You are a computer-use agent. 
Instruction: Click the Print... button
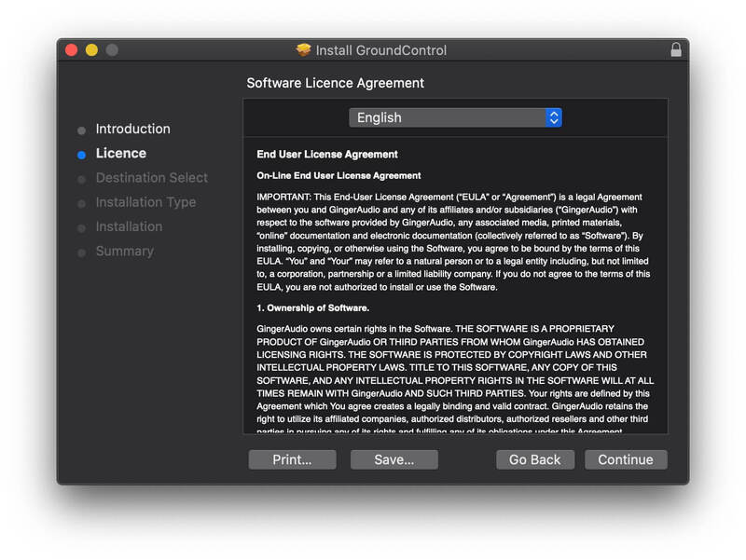click(292, 459)
